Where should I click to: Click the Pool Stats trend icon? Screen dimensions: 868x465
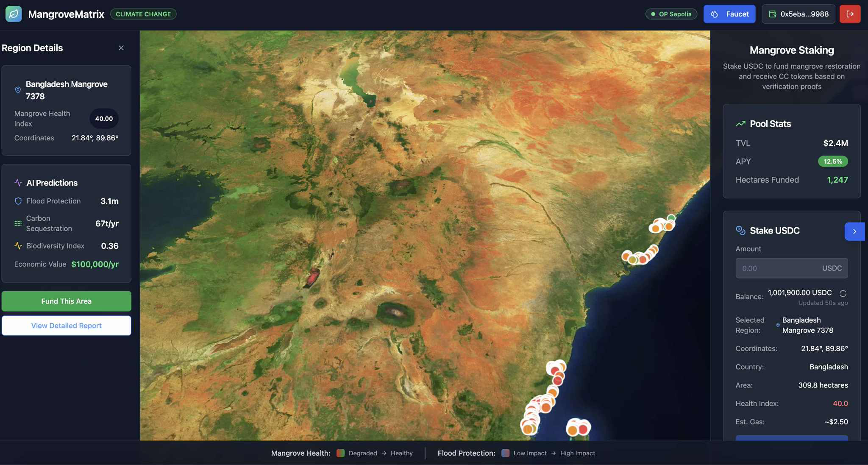click(x=740, y=124)
